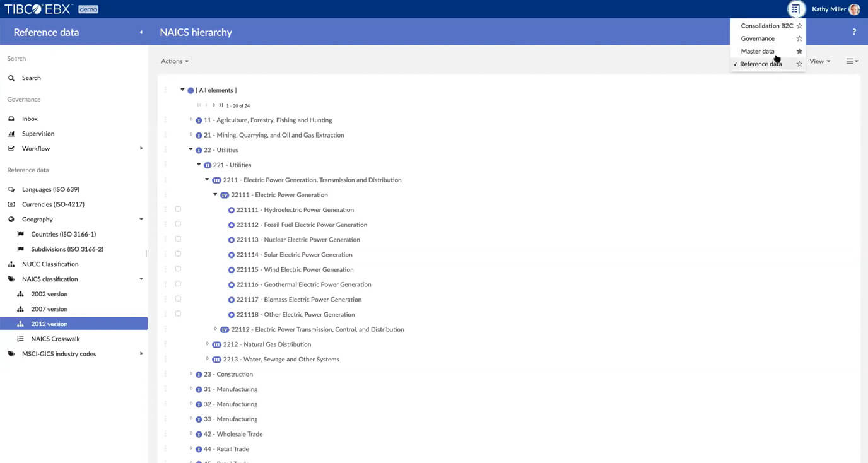868x463 pixels.
Task: Click 42 - Wholesale Trade tree entry
Action: click(233, 434)
